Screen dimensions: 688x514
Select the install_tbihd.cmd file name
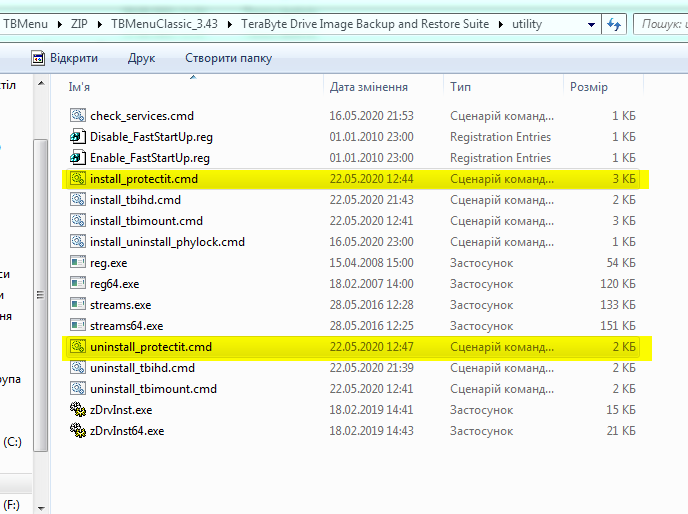135,200
